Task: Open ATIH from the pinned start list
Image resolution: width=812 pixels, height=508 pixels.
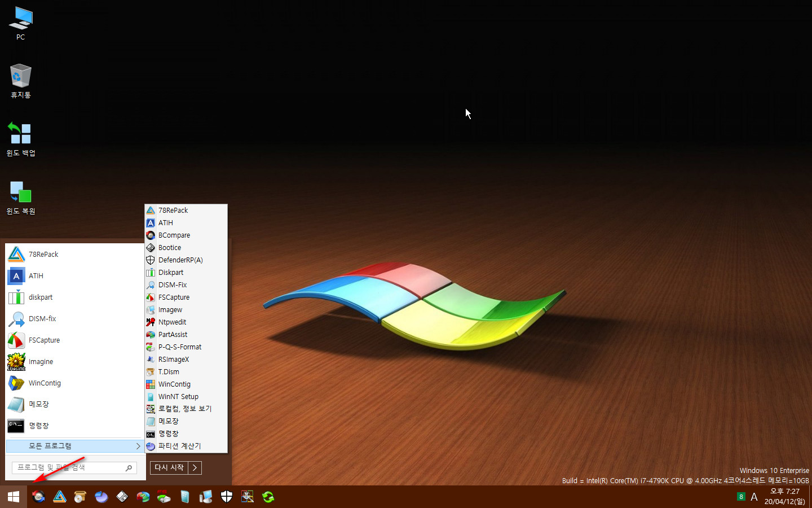Action: (x=74, y=276)
